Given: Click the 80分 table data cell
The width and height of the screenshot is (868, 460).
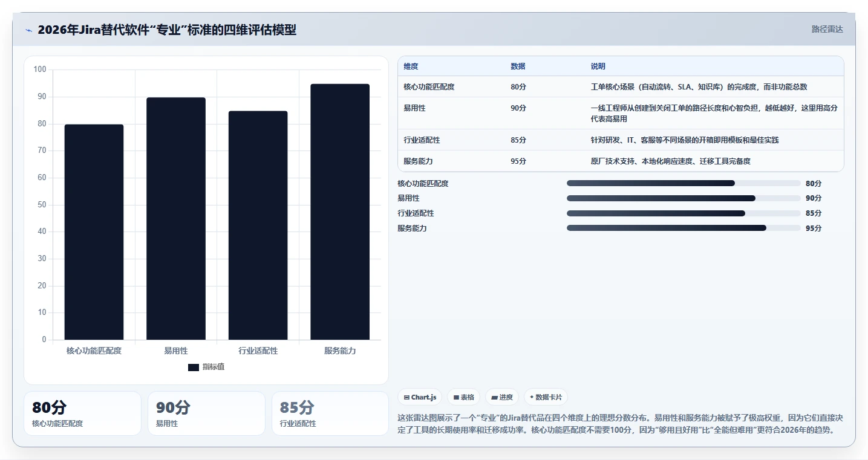Looking at the screenshot, I should pos(544,87).
